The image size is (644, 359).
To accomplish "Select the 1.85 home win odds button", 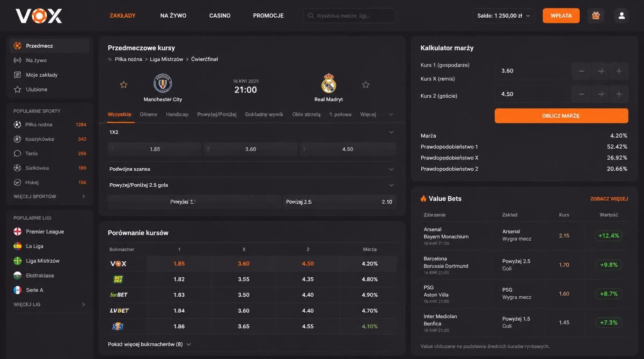I will (155, 149).
